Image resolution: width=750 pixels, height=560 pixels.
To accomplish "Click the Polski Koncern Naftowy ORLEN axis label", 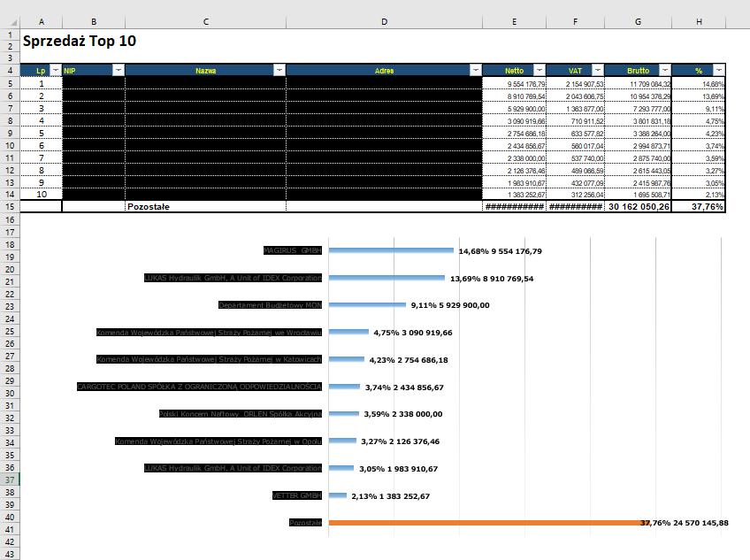I will [240, 413].
